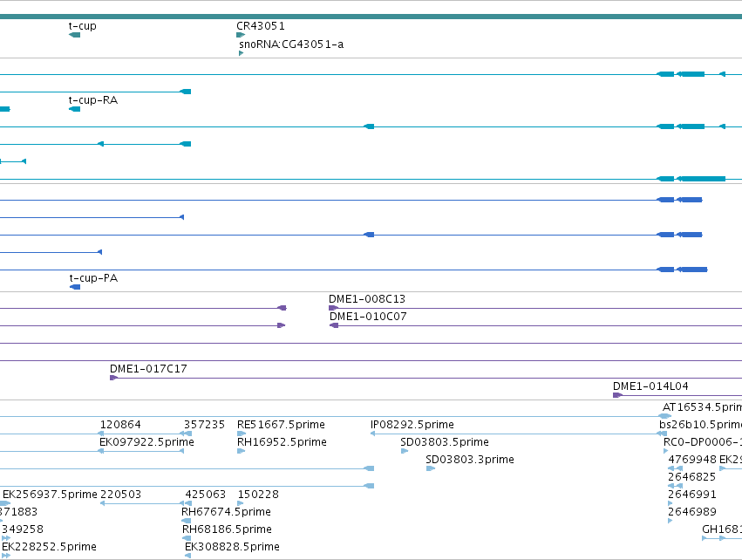The width and height of the screenshot is (742, 560).
Task: Select the t-cup-RA transcript label
Action: 93,100
